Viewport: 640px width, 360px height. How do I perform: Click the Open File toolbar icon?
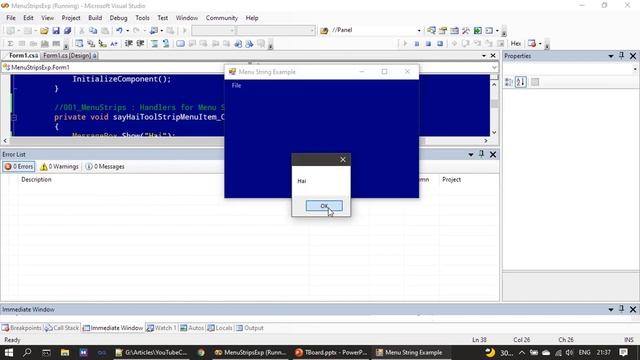tap(44, 31)
